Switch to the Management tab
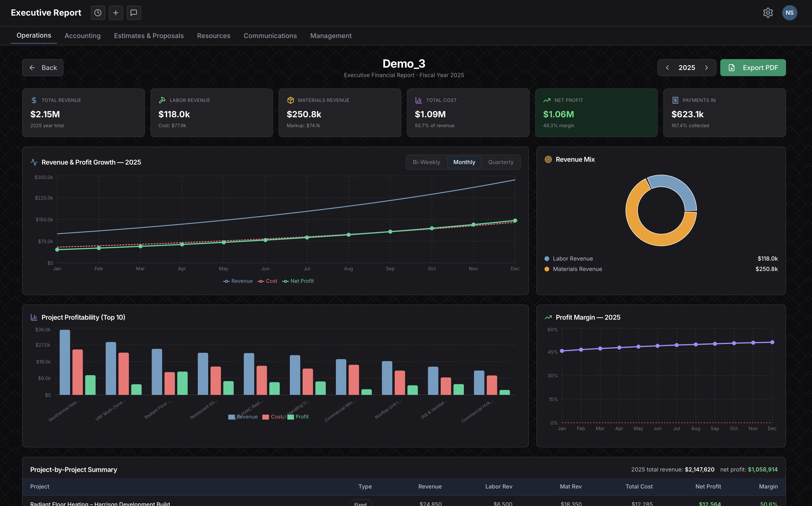This screenshot has width=812, height=506. (x=331, y=35)
